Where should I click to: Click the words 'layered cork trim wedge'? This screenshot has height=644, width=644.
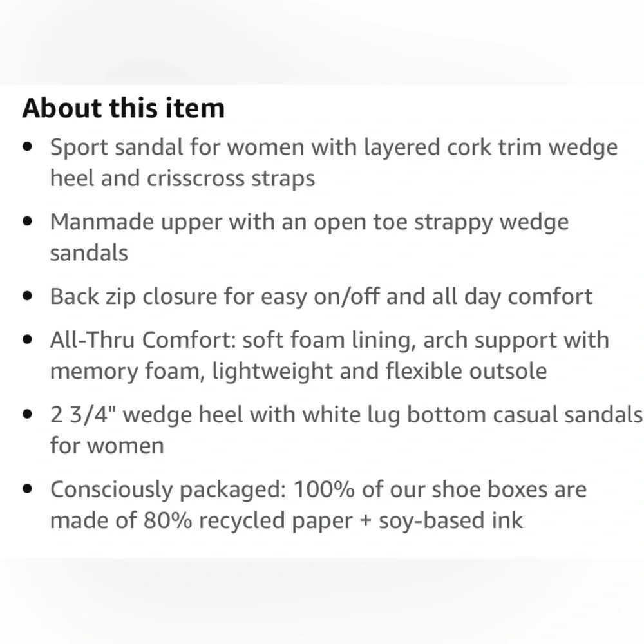[490, 147]
